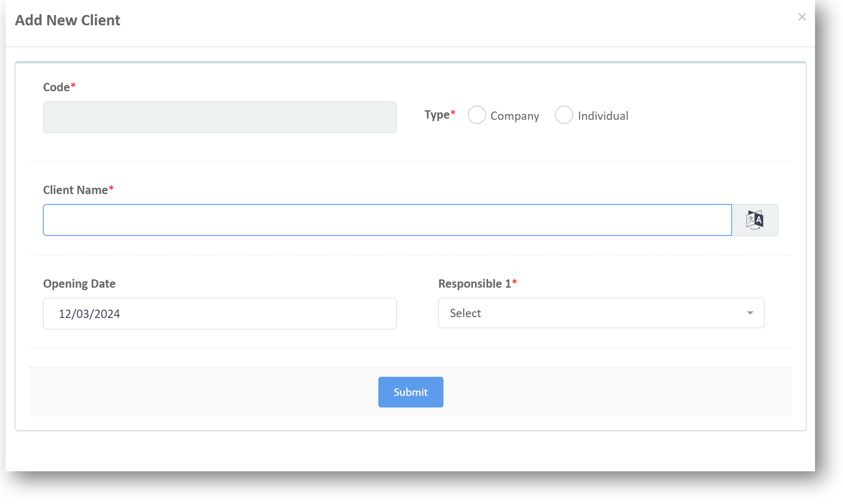Click the 'Company' option label text
The height and width of the screenshot is (504, 843).
coord(515,116)
